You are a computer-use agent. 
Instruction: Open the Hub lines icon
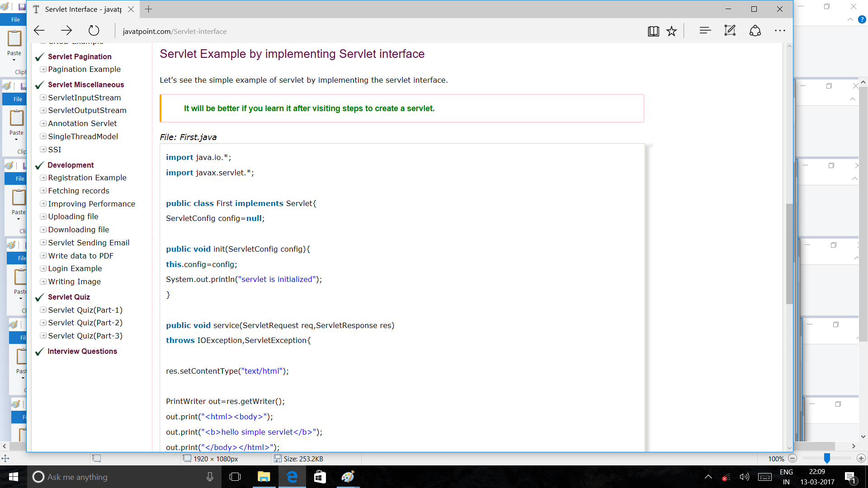point(705,31)
